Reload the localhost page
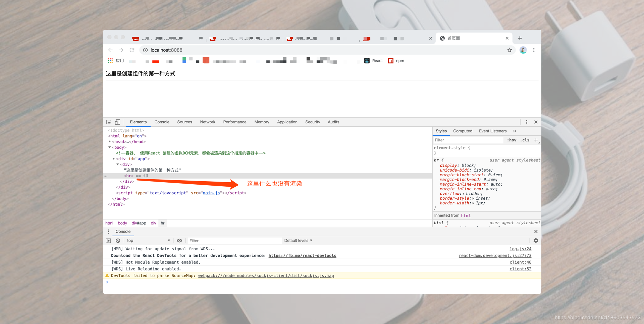 tap(132, 50)
